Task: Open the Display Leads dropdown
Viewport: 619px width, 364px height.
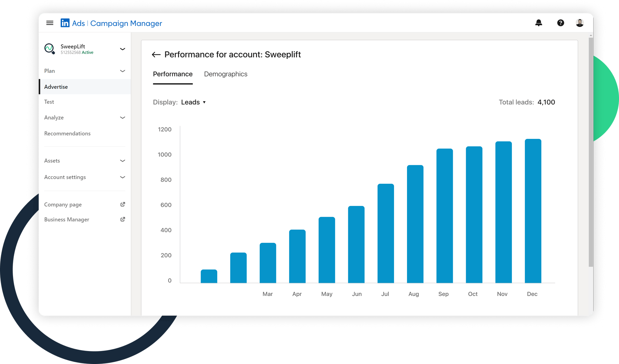Action: (193, 102)
